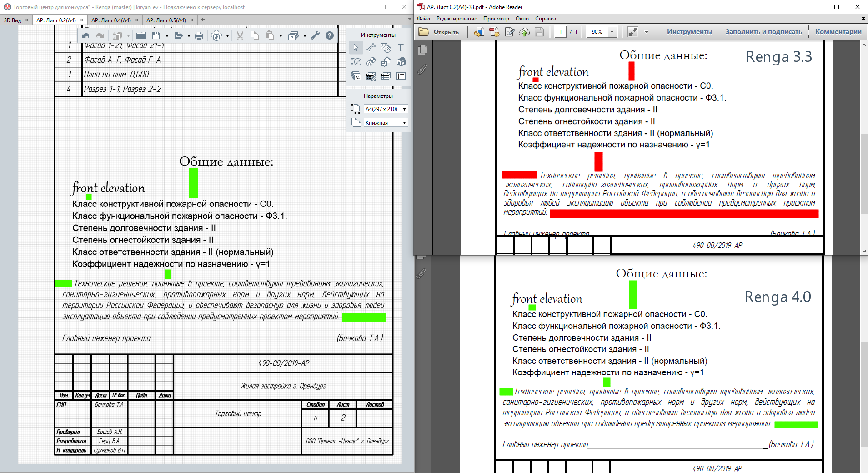The width and height of the screenshot is (868, 473).
Task: Open Renga help via question mark icon
Action: click(330, 35)
